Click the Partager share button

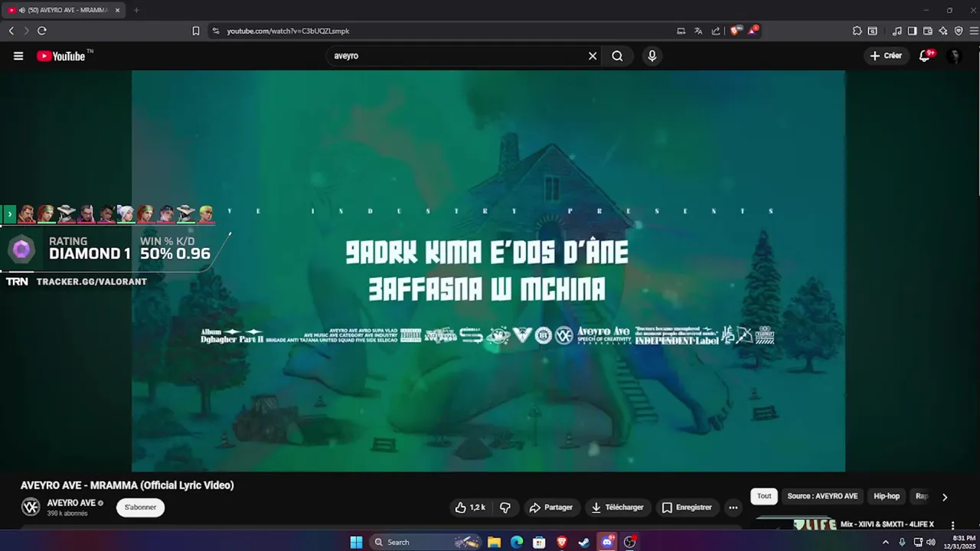click(x=550, y=507)
